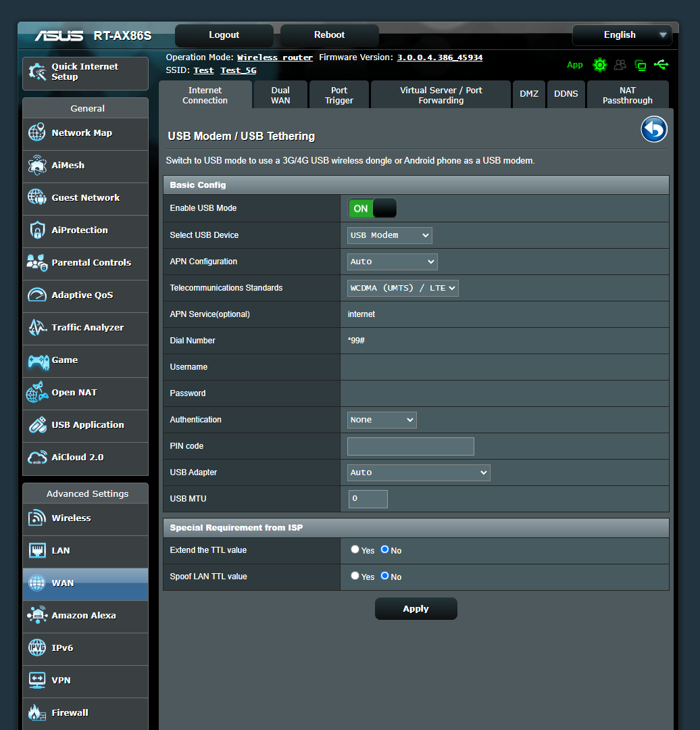Click inside the PIN code field
This screenshot has width=700, height=730.
coord(409,446)
